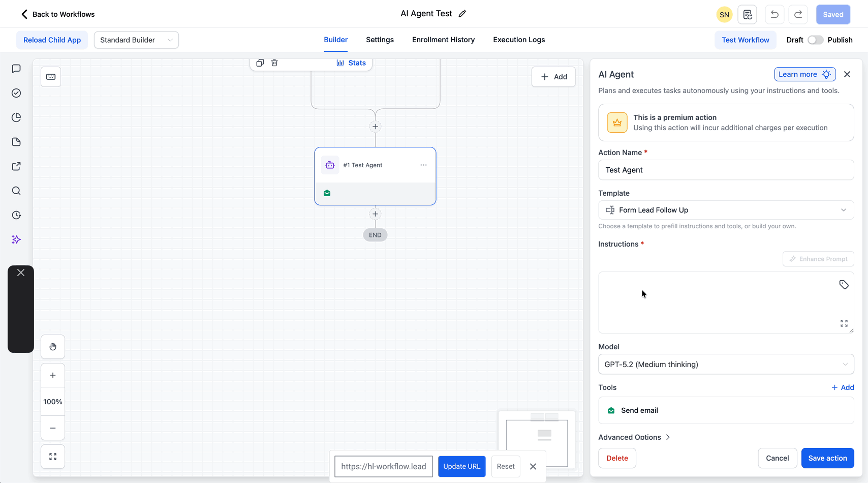868x483 pixels.
Task: Open the Standard Builder dropdown
Action: click(136, 40)
